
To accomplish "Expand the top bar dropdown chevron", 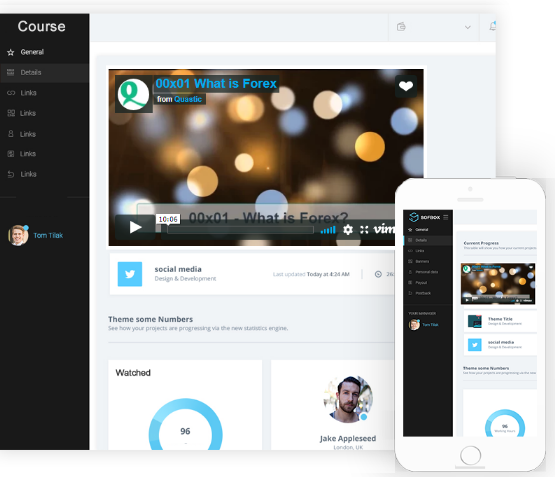I will (468, 27).
